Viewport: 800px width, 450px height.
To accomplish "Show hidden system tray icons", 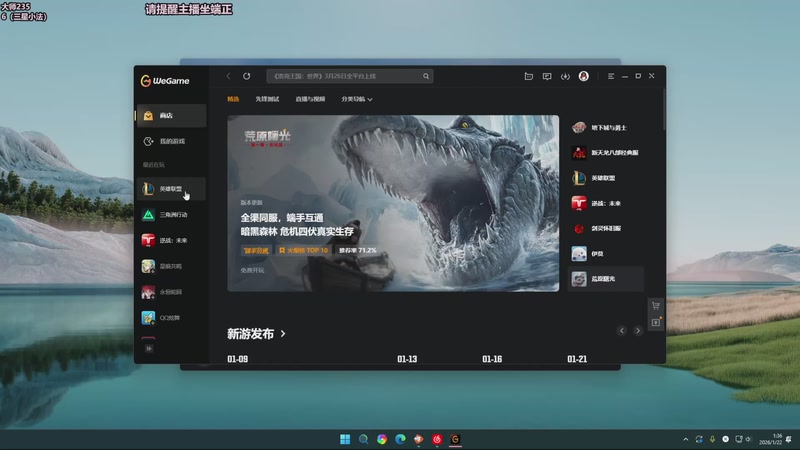I will [x=686, y=439].
